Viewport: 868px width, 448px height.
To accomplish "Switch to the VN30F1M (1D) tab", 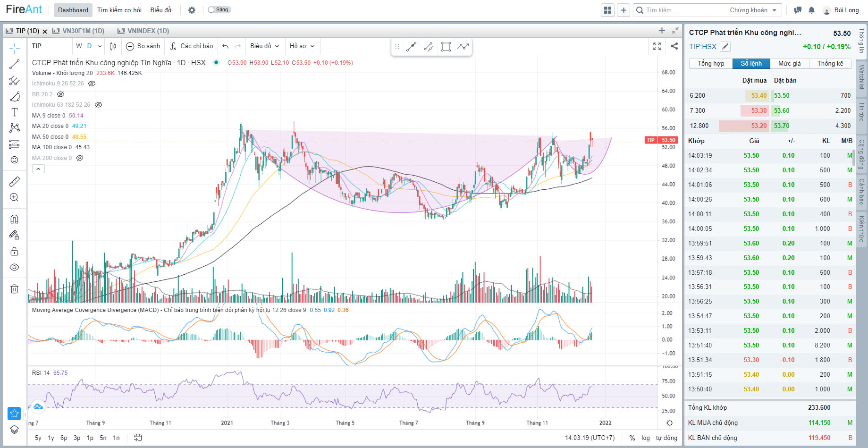I will tap(78, 31).
